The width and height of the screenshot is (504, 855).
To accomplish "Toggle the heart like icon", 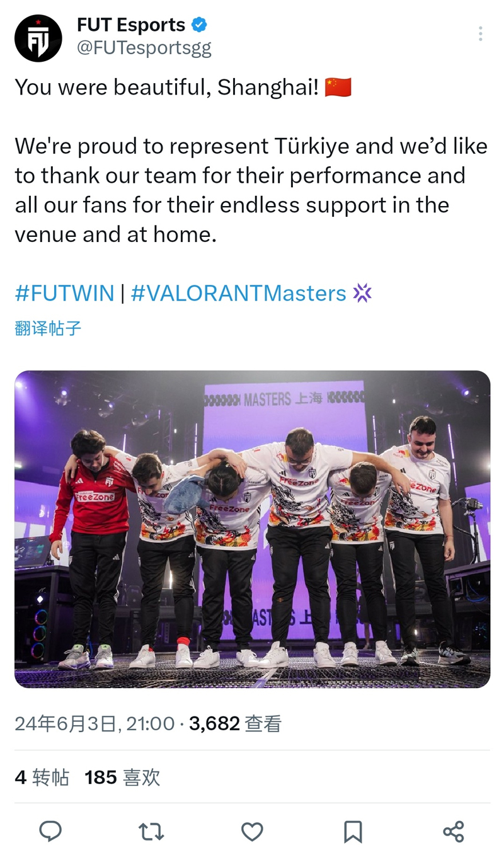I will pos(252,832).
